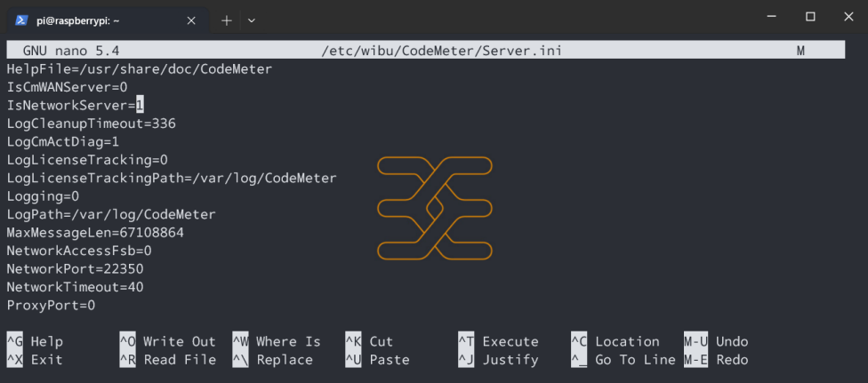This screenshot has height=383, width=868.
Task: Click the ^R Read File shortcut
Action: 168,360
